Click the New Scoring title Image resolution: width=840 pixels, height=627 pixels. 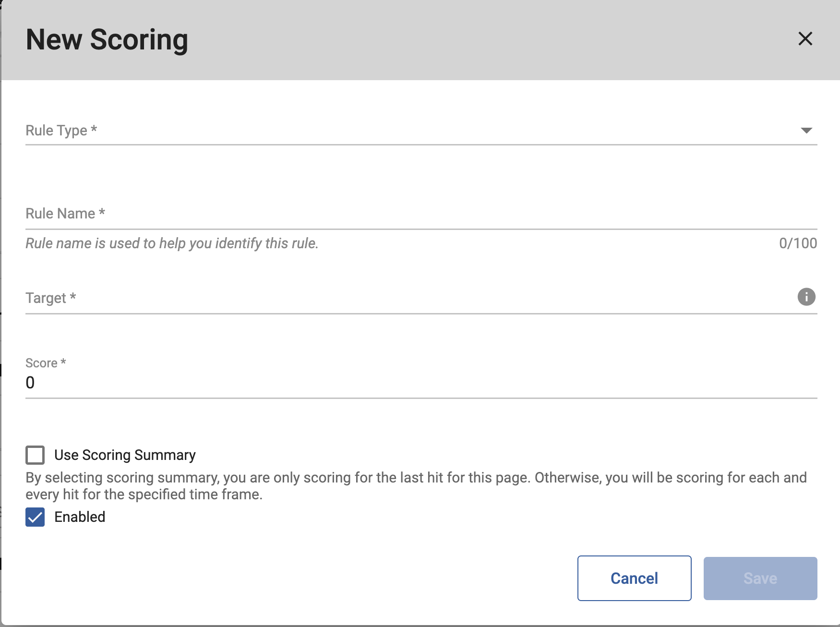(107, 39)
